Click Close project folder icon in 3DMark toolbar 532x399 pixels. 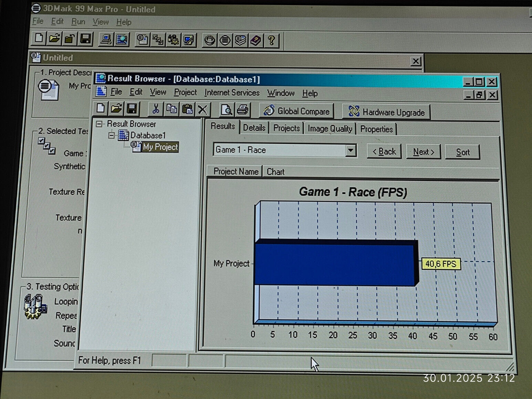pos(70,39)
